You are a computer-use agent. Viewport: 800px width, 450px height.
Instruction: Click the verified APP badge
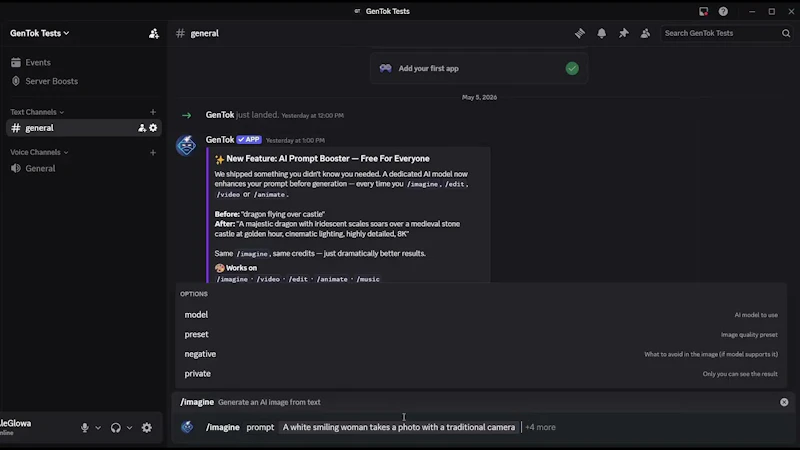pyautogui.click(x=249, y=140)
